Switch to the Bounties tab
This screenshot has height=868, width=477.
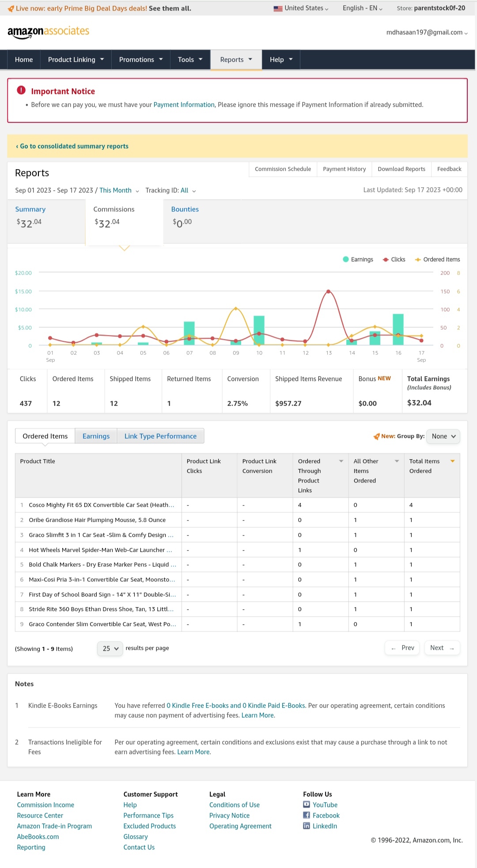(202, 221)
